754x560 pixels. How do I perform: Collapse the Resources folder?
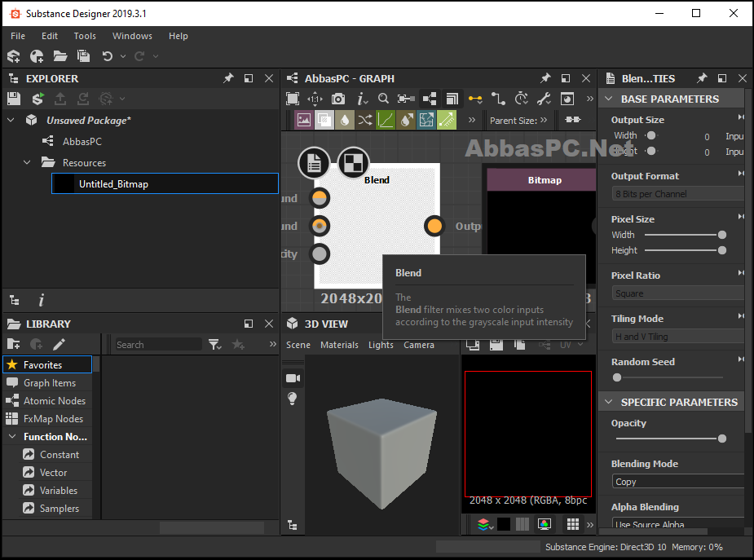pyautogui.click(x=28, y=162)
